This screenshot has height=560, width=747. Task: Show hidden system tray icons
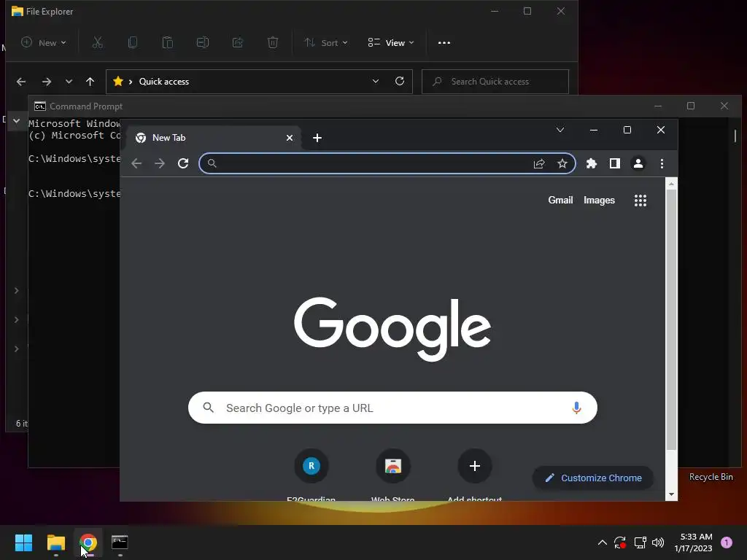point(602,542)
